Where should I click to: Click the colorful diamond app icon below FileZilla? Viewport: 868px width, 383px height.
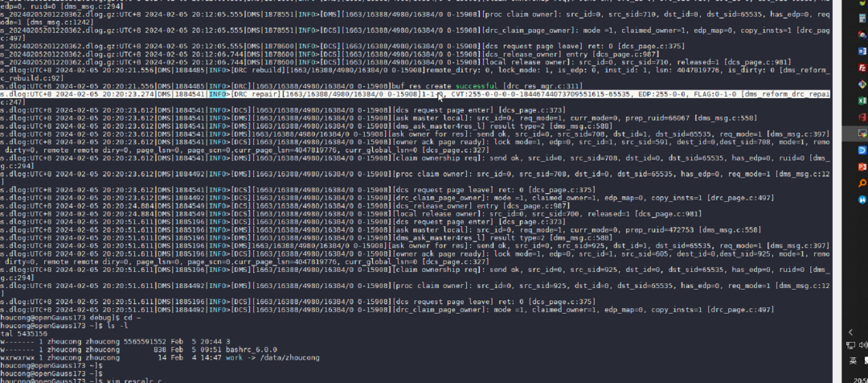click(x=862, y=84)
